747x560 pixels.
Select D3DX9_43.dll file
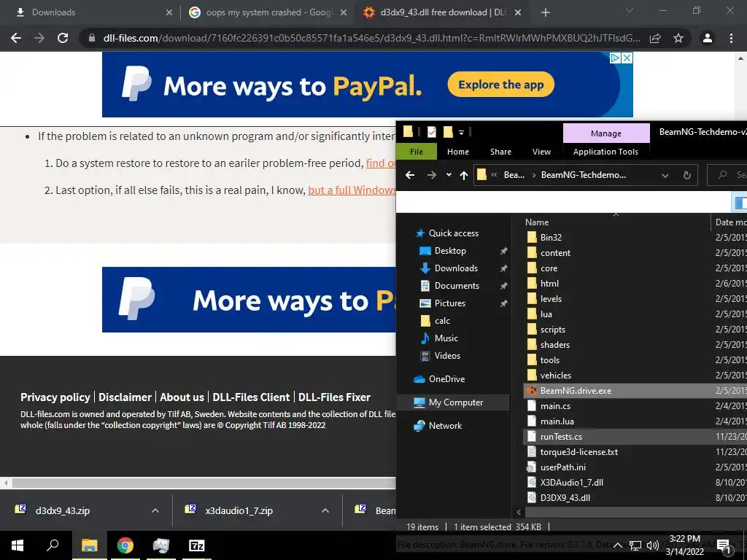[565, 497]
